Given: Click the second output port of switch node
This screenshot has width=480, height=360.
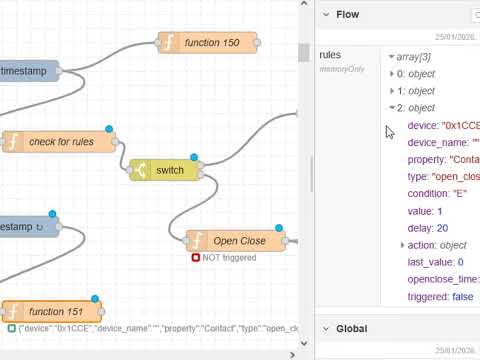Looking at the screenshot, I should [x=201, y=174].
